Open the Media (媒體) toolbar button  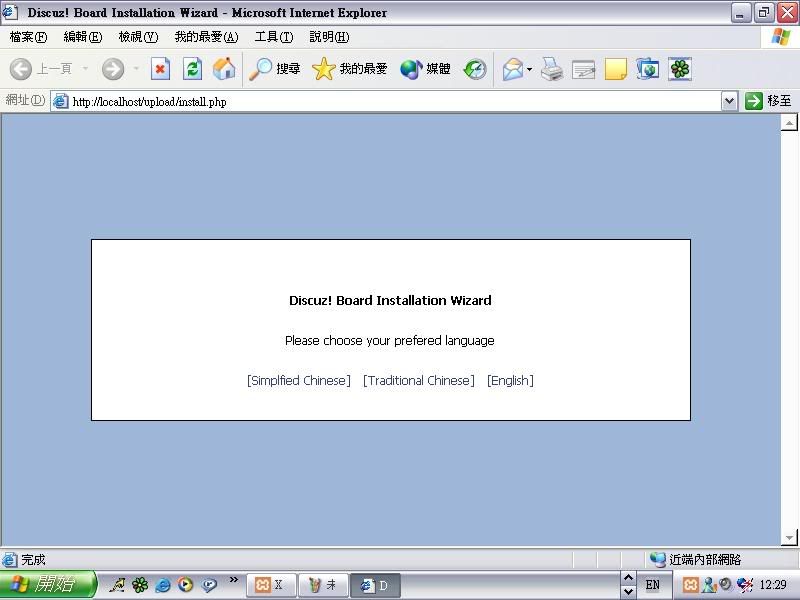coord(425,69)
